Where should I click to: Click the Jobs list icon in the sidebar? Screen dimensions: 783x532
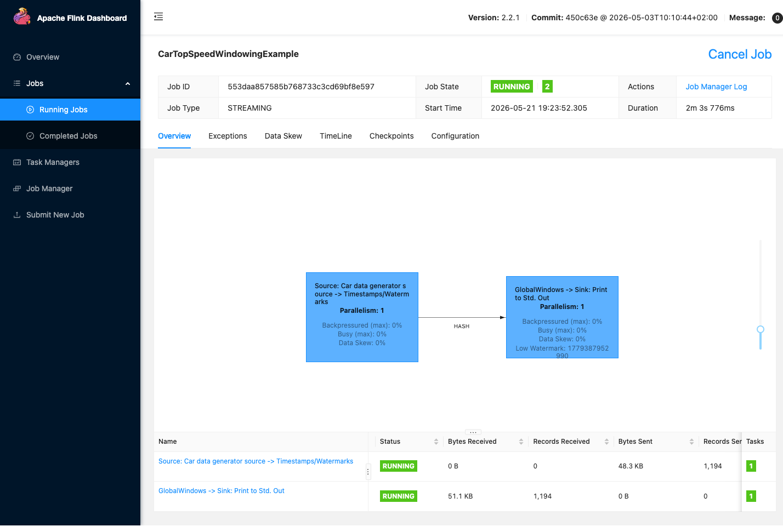[x=17, y=83]
